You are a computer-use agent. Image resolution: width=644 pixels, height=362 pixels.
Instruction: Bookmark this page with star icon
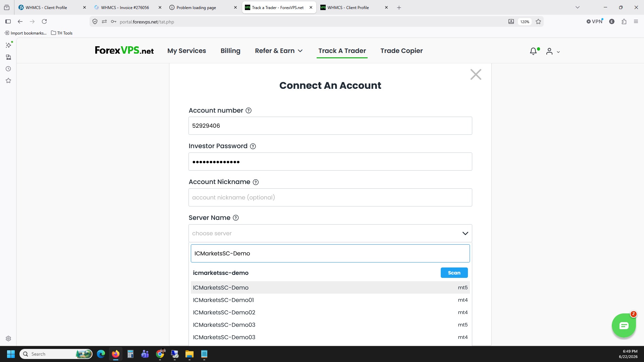click(538, 21)
